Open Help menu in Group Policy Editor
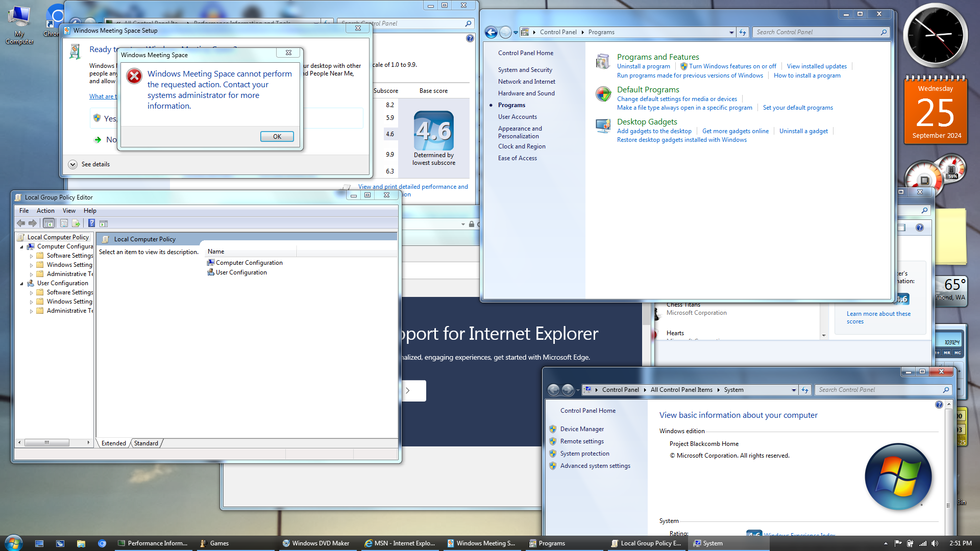 [90, 211]
